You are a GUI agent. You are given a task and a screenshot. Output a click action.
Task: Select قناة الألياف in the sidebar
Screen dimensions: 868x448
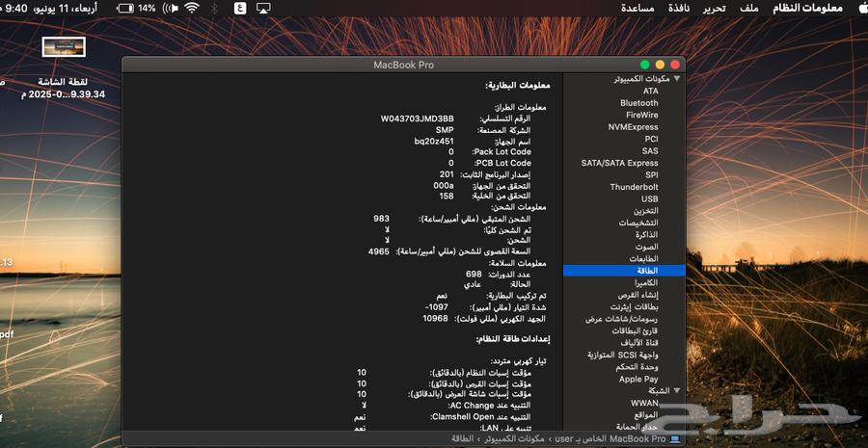click(637, 343)
